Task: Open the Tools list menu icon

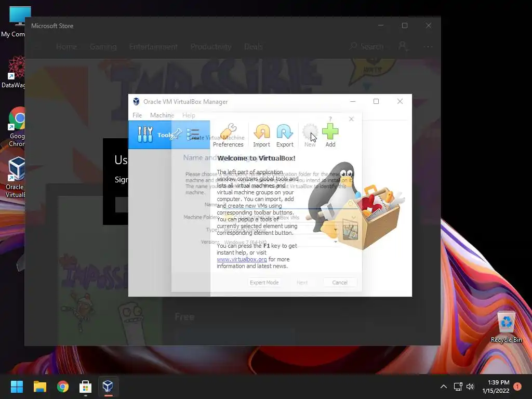Action: coord(193,135)
